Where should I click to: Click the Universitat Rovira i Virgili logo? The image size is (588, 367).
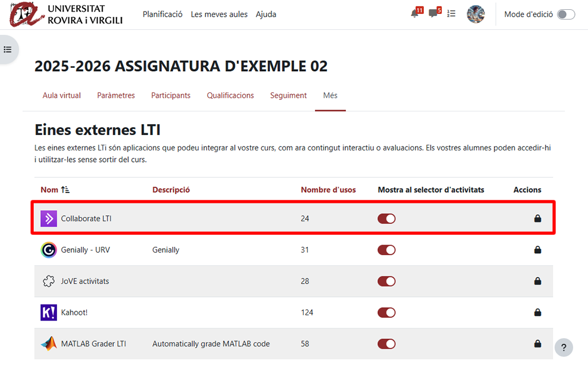[63, 14]
